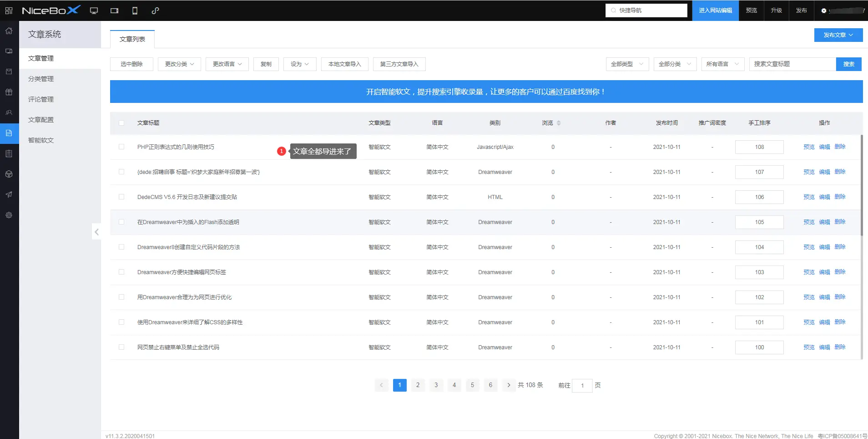The image size is (868, 439).
Task: Check the row 使用Dreamweaver来详细了解CSS的多样性
Action: point(121,322)
